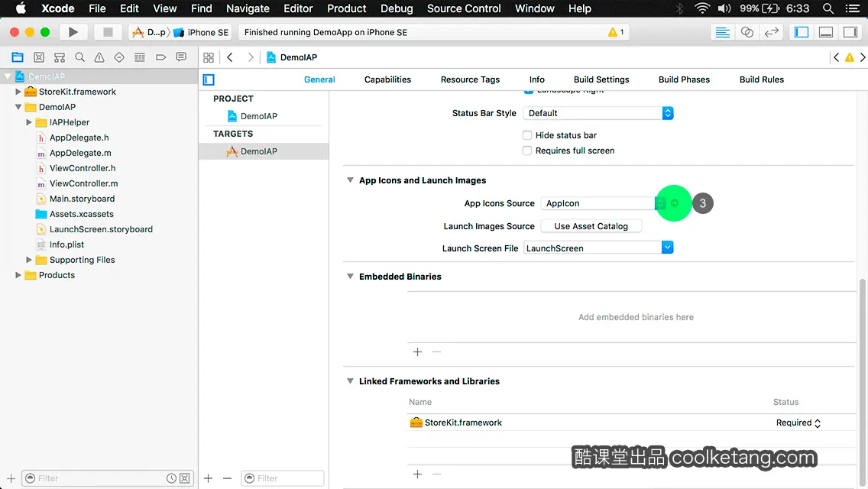Open Status Bar Style dropdown
Viewport: 868px width, 489px height.
(x=598, y=113)
